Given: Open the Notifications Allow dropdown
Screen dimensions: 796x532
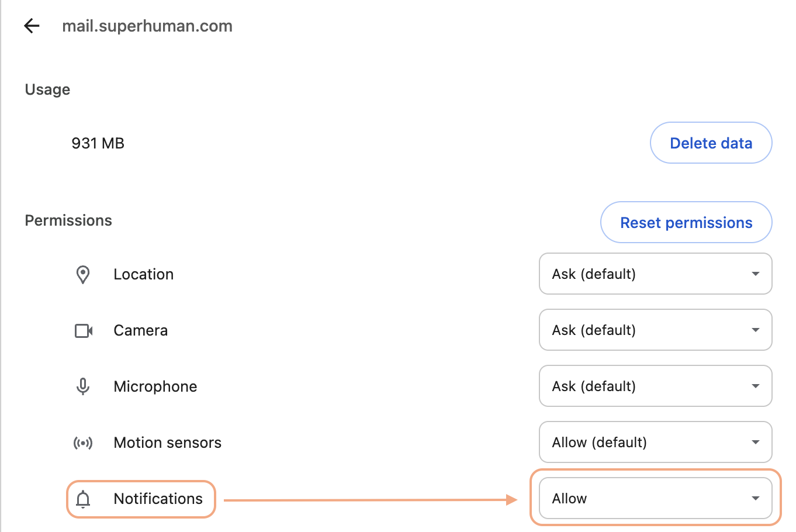Looking at the screenshot, I should [655, 498].
